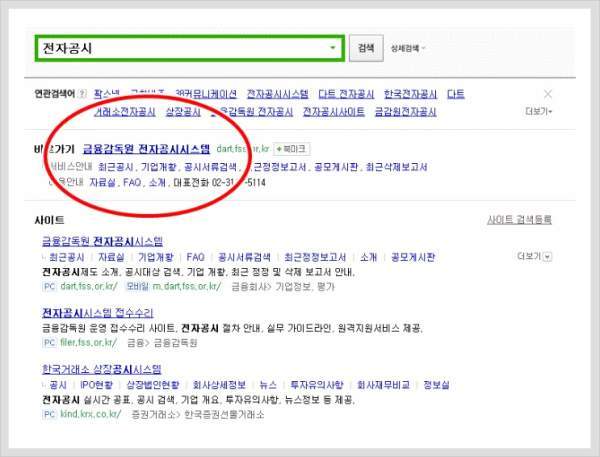Open the IPO현황 sublink
The width and height of the screenshot is (600, 457).
(x=96, y=385)
